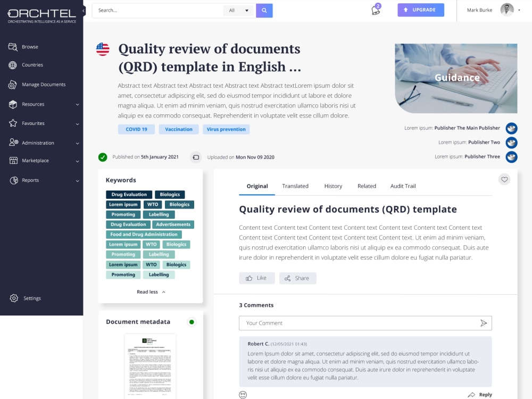Viewport: 532px width, 399px height.
Task: Click the Resources box icon
Action: coord(13,104)
